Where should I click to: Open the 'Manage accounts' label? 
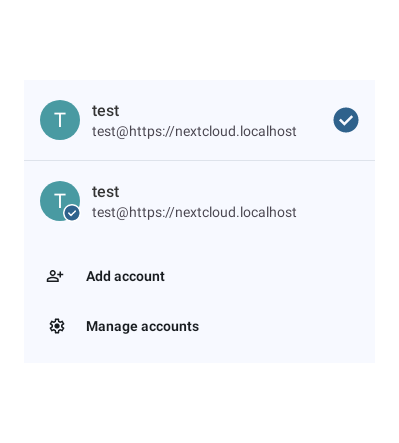click(142, 326)
